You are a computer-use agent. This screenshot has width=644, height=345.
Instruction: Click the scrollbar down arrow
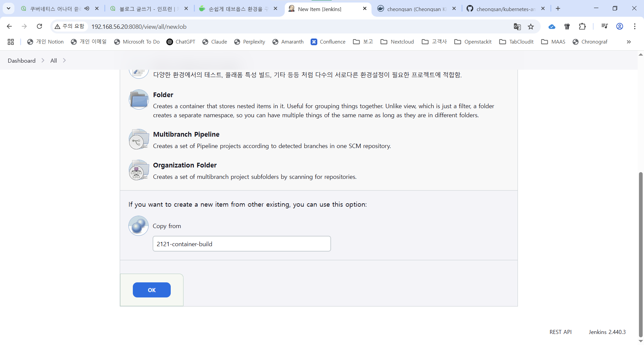tap(641, 341)
